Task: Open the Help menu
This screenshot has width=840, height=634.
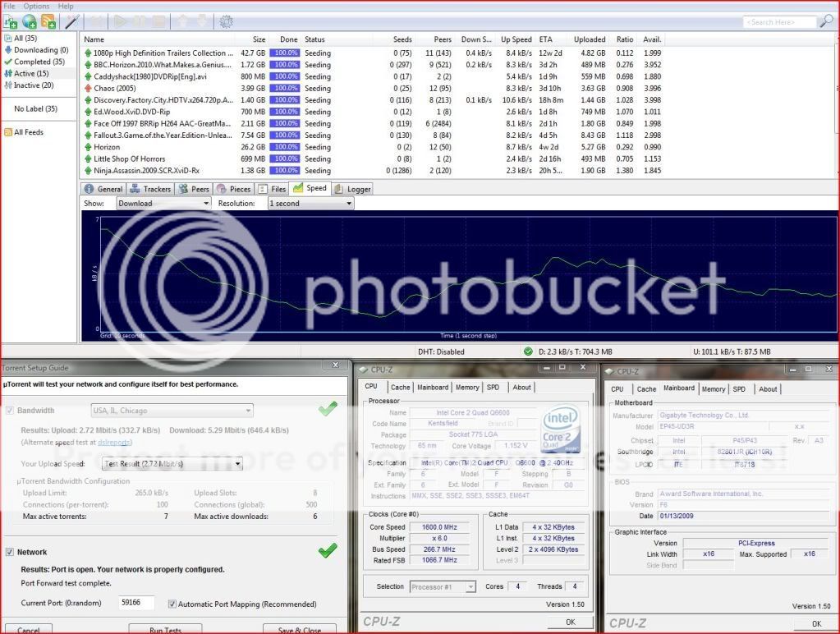Action: 66,6
